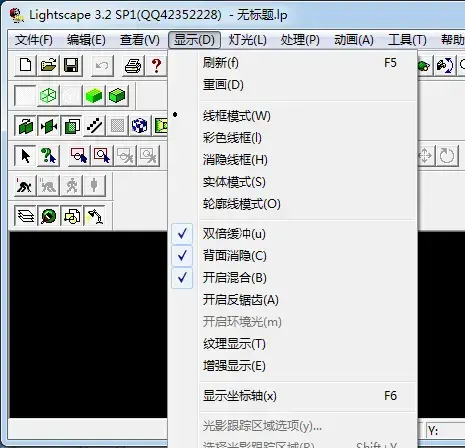Click the Lightscape app icon in title bar

point(16,15)
